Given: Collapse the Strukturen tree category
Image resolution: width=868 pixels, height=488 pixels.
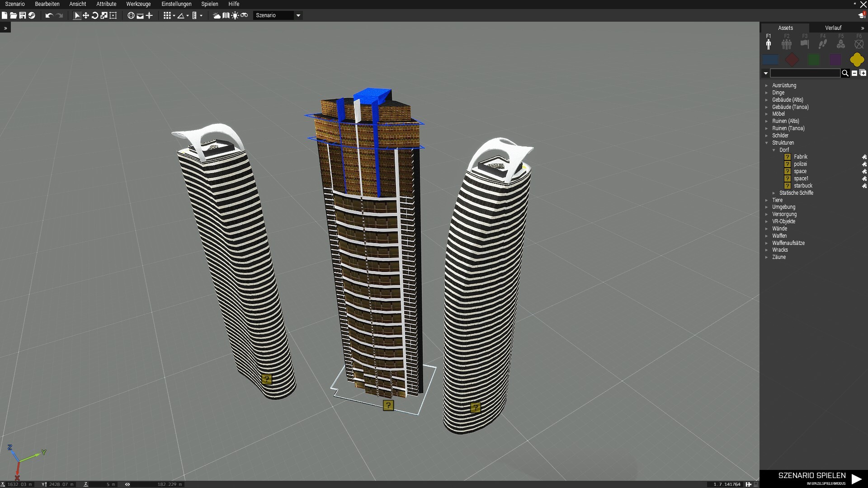Looking at the screenshot, I should click(x=767, y=143).
